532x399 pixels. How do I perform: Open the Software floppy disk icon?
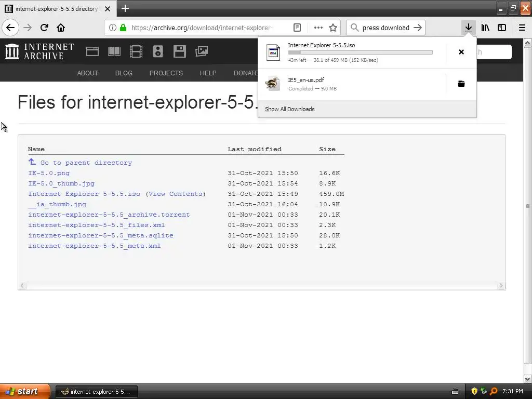point(179,51)
